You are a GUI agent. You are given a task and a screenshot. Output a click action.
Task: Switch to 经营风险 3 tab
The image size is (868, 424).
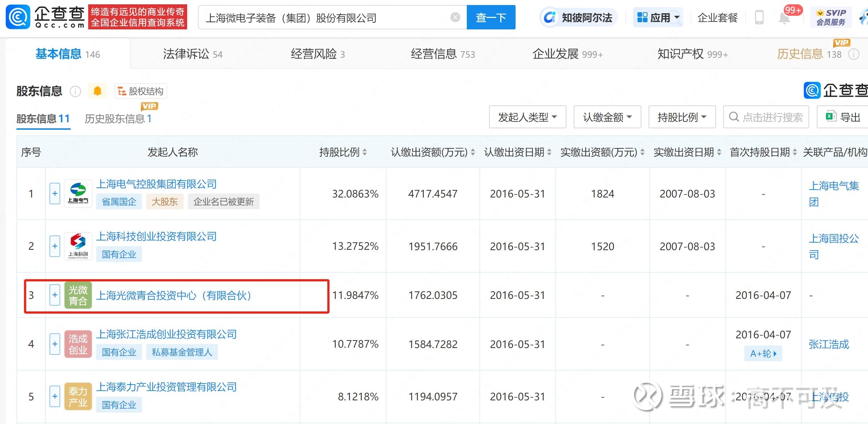point(318,54)
